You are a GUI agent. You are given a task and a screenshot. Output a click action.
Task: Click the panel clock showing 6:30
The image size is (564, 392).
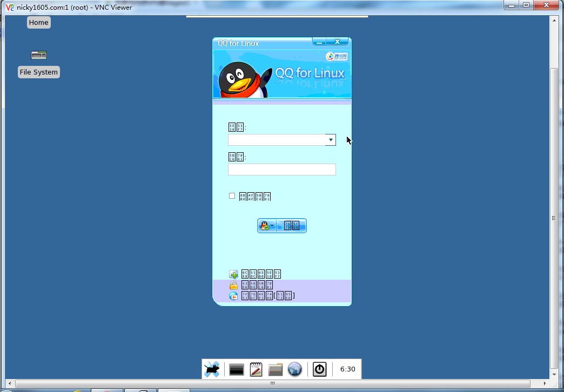pyautogui.click(x=347, y=369)
